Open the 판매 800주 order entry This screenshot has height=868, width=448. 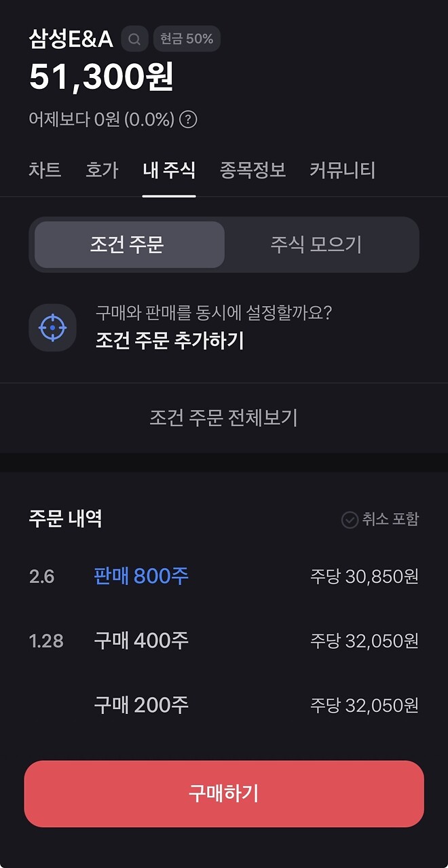tap(140, 575)
